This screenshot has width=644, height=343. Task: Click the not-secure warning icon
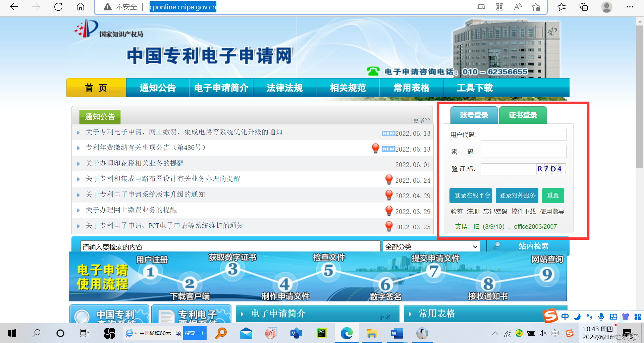tap(107, 7)
